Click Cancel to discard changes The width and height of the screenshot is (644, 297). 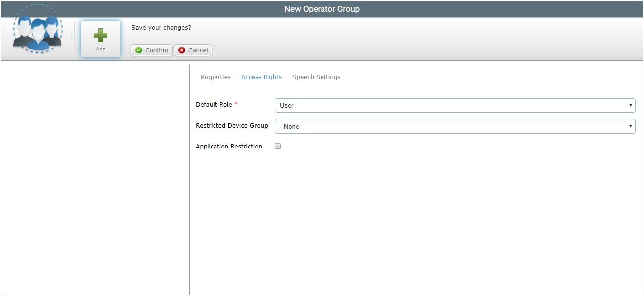(193, 50)
